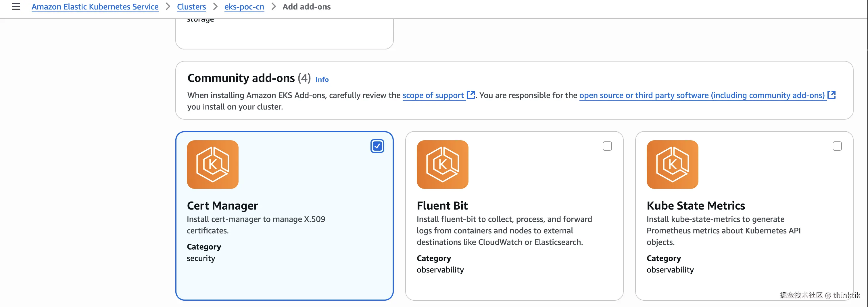Uncheck the Cert Manager checkbox
The image size is (868, 307).
coord(377,146)
